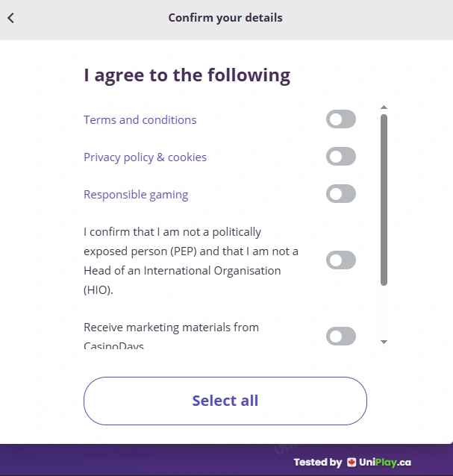This screenshot has height=476, width=453.
Task: Open the Terms and conditions link
Action: click(140, 120)
